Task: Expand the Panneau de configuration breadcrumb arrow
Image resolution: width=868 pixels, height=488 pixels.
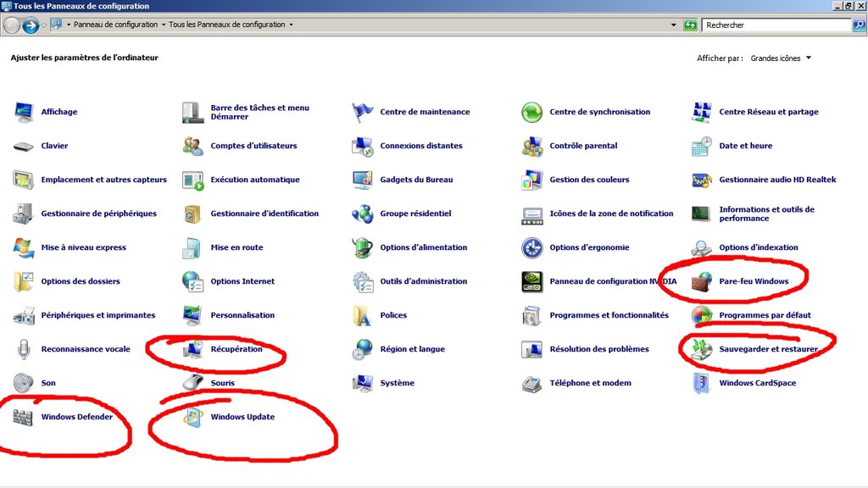Action: tap(164, 25)
